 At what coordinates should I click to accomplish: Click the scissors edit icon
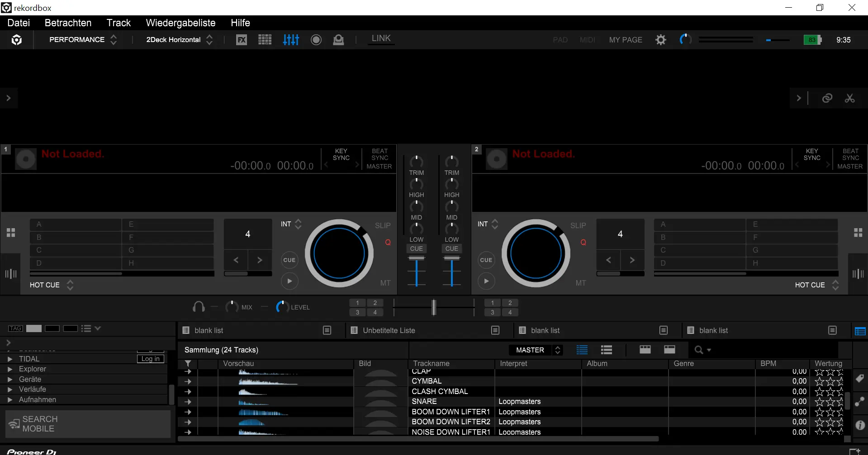[x=850, y=98]
